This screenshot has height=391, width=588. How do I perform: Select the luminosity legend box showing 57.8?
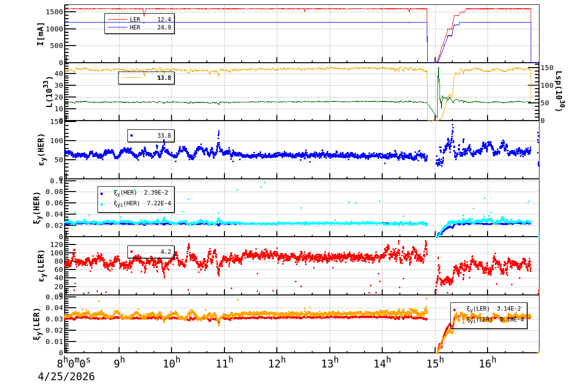146,78
